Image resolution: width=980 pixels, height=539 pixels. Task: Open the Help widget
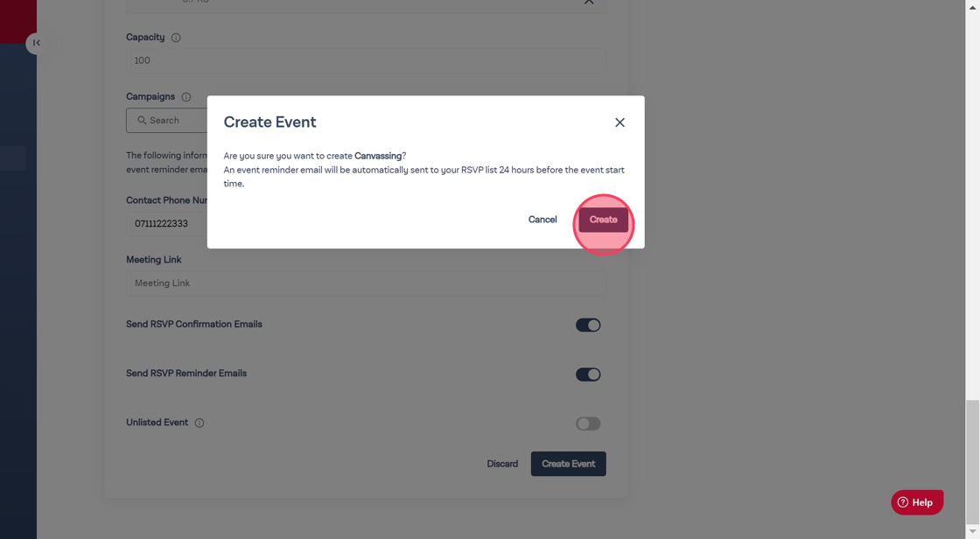pyautogui.click(x=916, y=502)
